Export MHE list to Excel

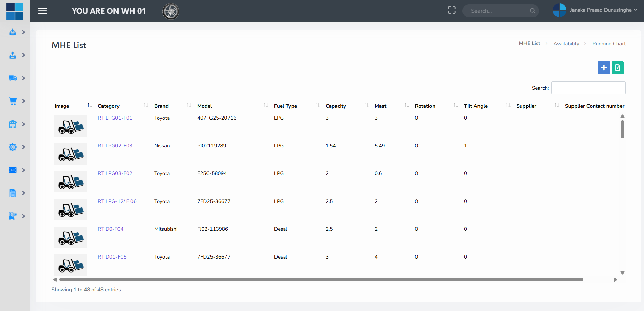[x=617, y=68]
